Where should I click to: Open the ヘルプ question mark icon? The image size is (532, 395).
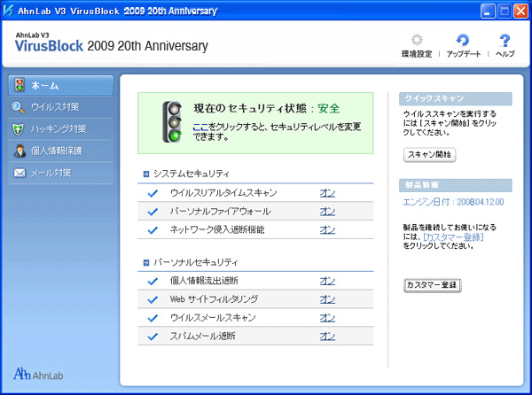[x=505, y=41]
